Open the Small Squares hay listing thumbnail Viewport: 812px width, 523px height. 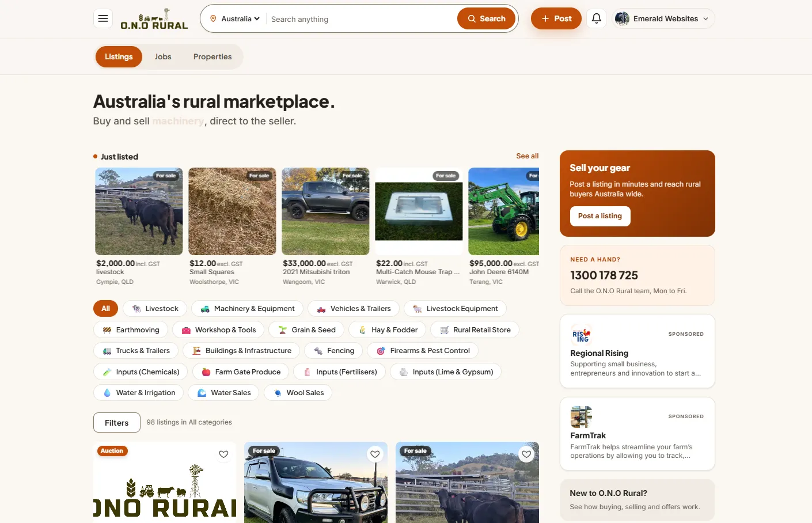[x=232, y=211]
